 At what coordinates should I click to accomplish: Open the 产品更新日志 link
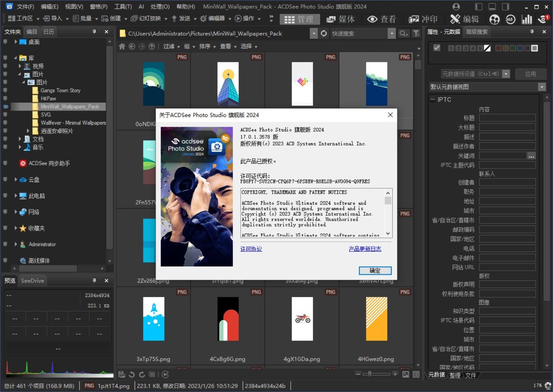(365, 249)
